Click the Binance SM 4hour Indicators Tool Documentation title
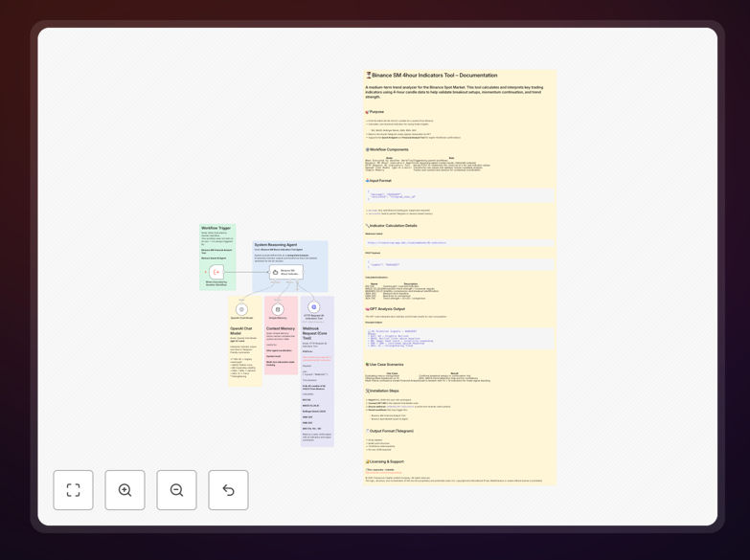This screenshot has height=560, width=750. 432,75
